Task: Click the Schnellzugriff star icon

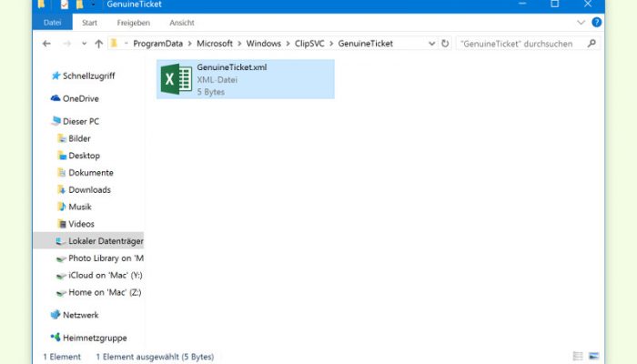Action: coord(56,76)
